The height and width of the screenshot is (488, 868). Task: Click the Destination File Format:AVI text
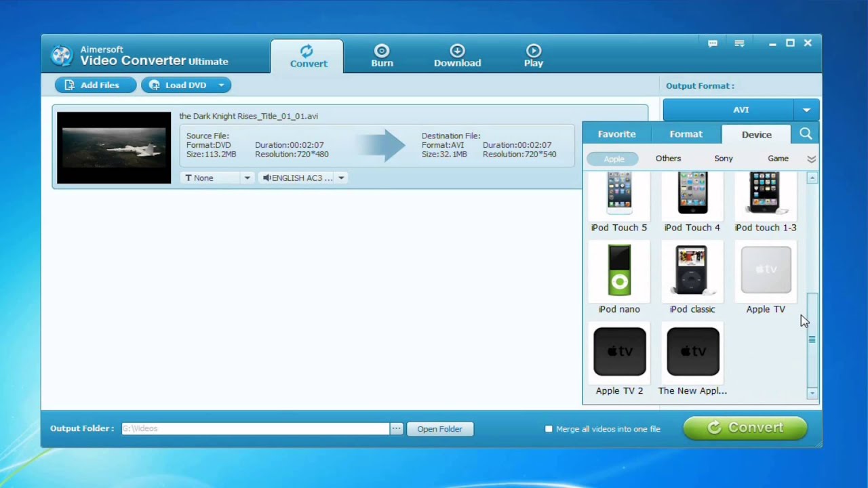tap(443, 145)
